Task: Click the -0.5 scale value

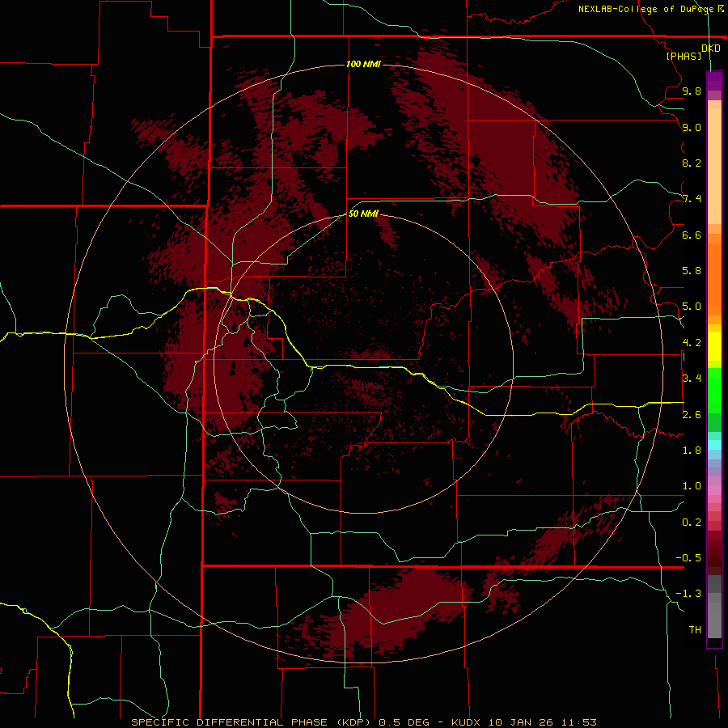Action: coord(688,558)
